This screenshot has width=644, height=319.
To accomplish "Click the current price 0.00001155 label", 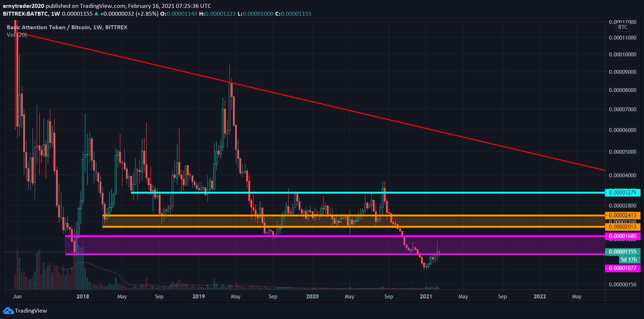I will (x=623, y=252).
